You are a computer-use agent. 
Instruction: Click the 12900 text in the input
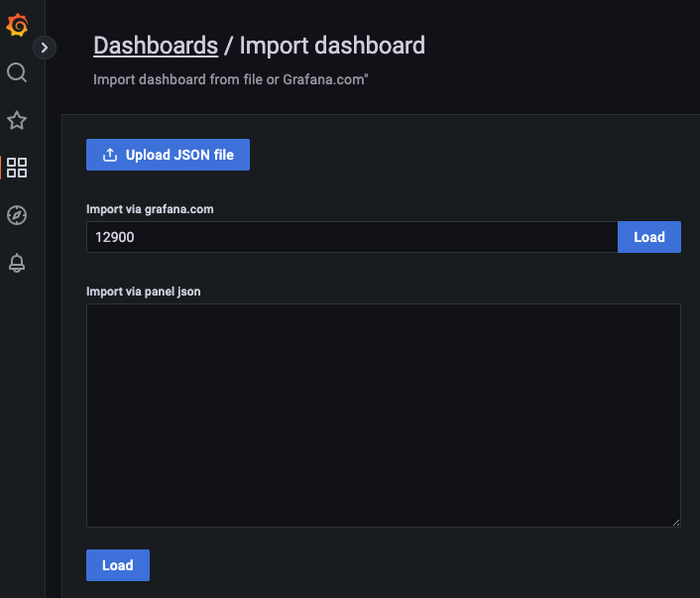(115, 237)
